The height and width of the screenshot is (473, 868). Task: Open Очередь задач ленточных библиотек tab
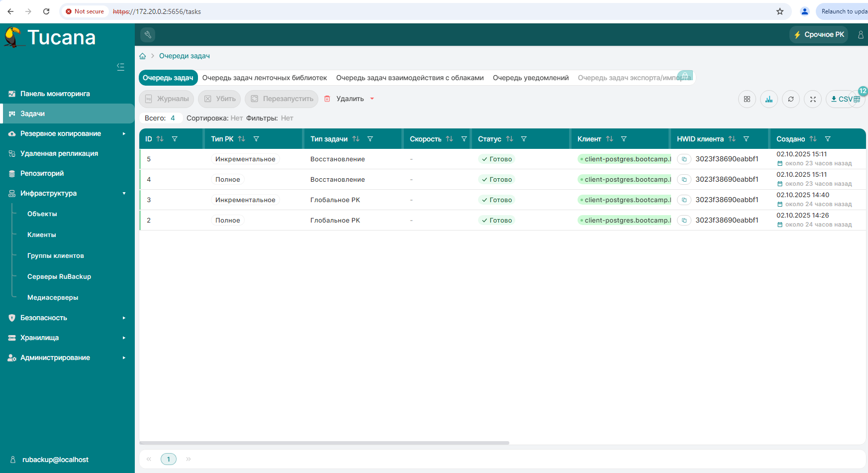pyautogui.click(x=264, y=78)
